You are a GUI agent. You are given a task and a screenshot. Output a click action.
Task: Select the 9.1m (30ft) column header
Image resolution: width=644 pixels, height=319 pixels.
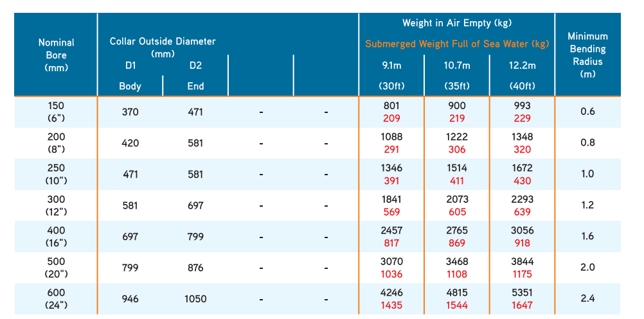click(391, 76)
